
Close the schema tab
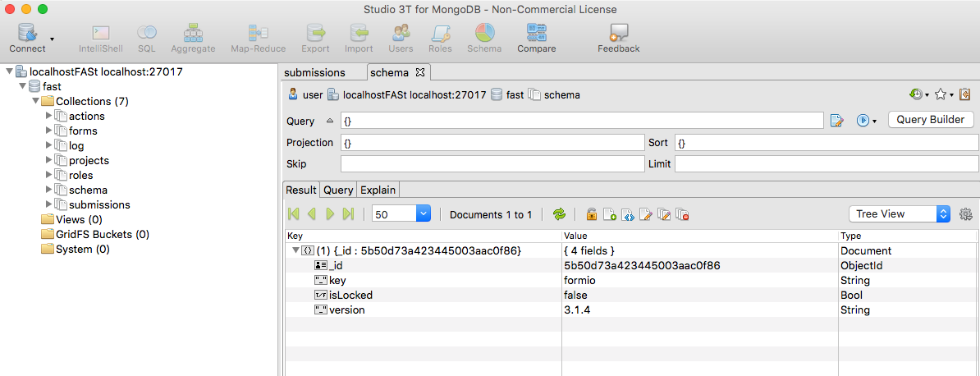(x=420, y=72)
